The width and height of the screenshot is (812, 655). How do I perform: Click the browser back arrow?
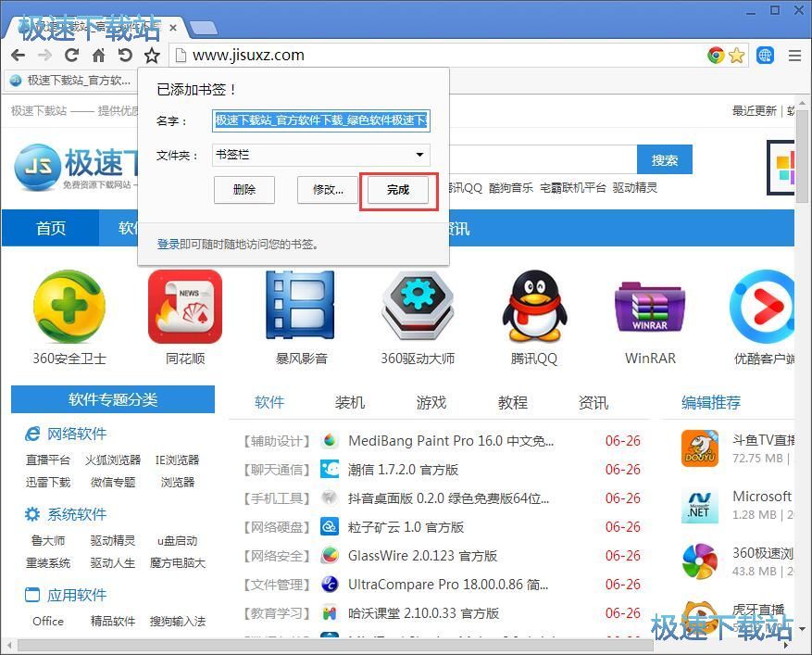pos(19,55)
